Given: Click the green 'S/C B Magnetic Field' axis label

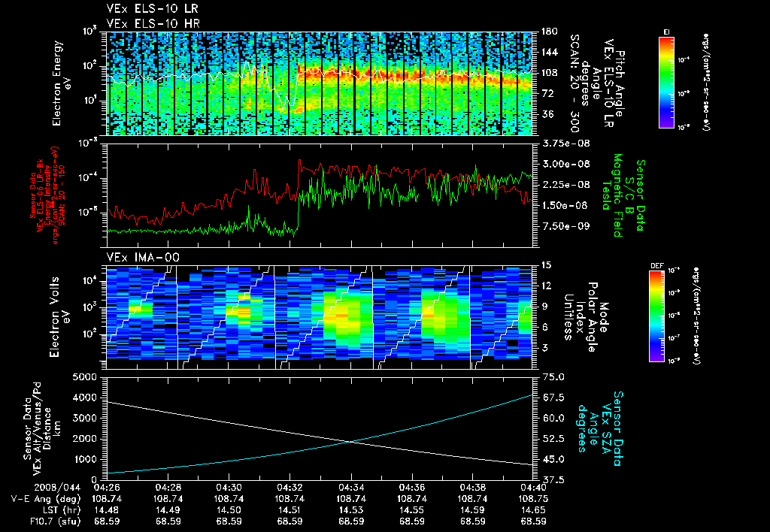Looking at the screenshot, I should tap(623, 195).
